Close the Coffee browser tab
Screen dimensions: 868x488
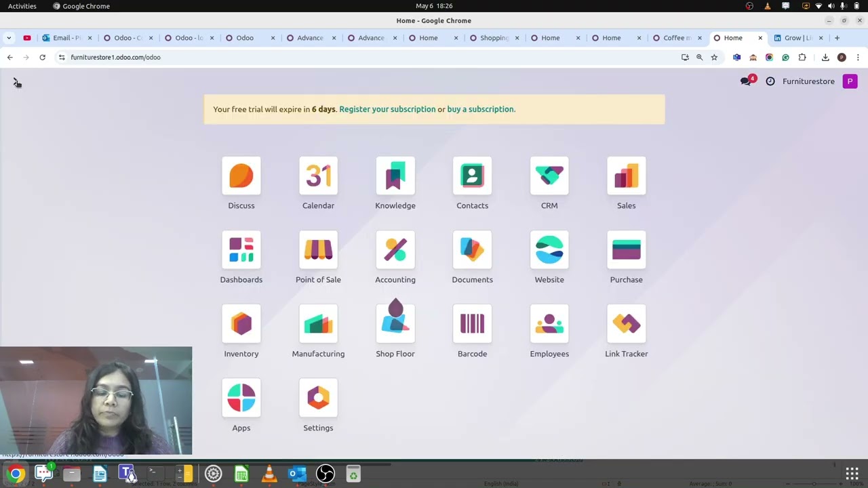[x=699, y=38]
